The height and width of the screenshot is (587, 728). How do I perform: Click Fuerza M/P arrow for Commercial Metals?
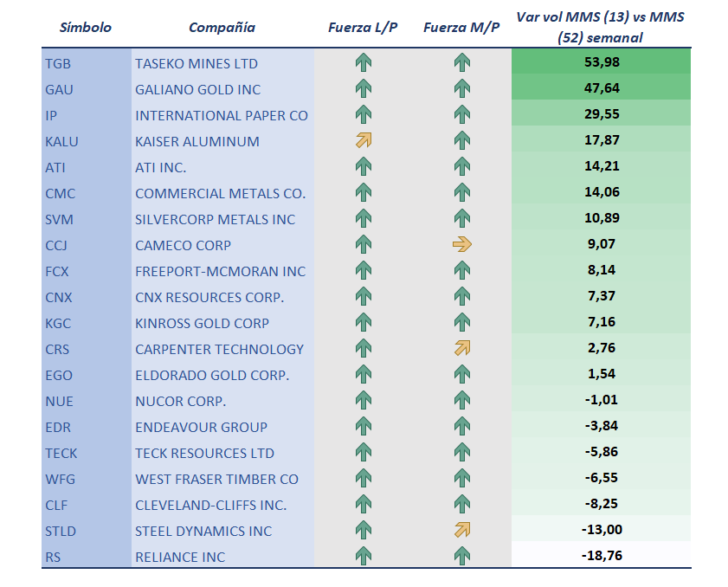click(462, 192)
